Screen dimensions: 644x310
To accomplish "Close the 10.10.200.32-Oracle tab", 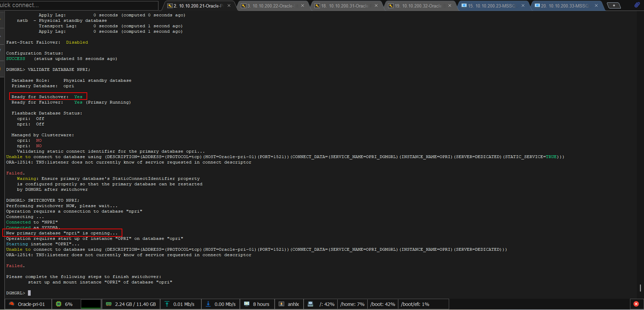I will (x=450, y=5).
